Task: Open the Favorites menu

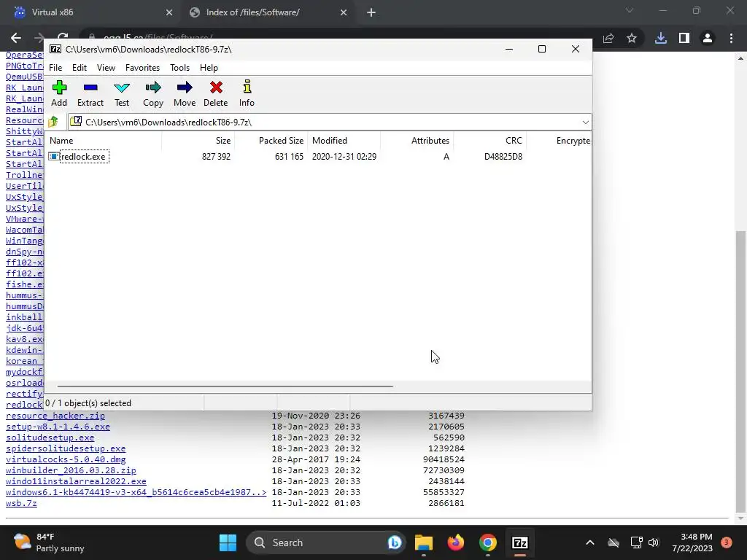Action: click(142, 68)
